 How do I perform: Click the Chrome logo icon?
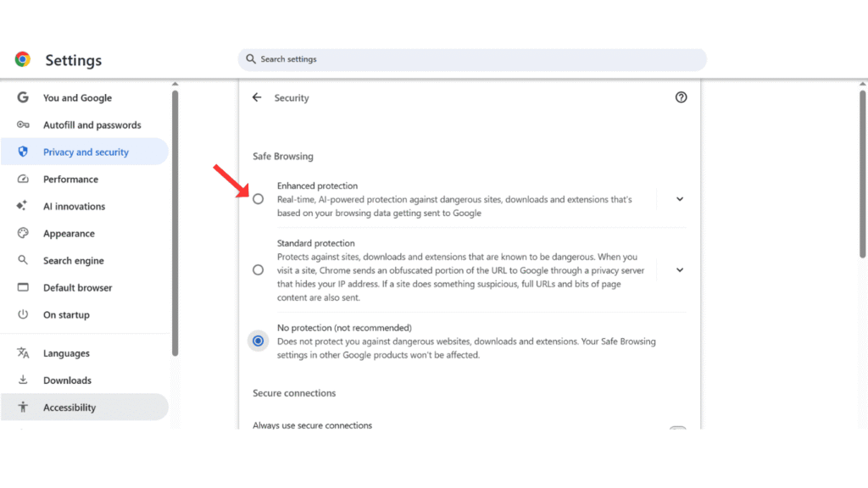[24, 59]
